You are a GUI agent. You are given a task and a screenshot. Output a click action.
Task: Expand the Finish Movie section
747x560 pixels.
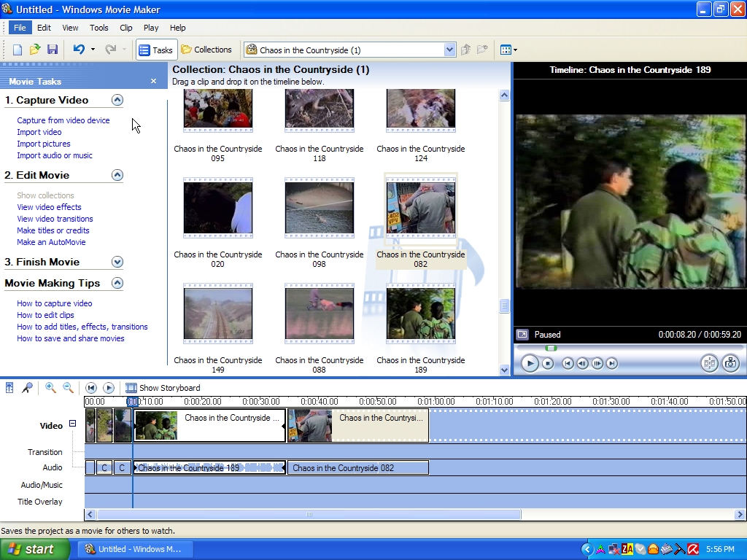117,262
